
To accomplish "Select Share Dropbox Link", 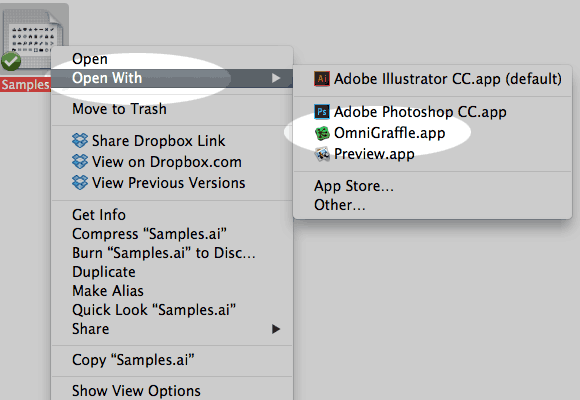I will [172, 141].
